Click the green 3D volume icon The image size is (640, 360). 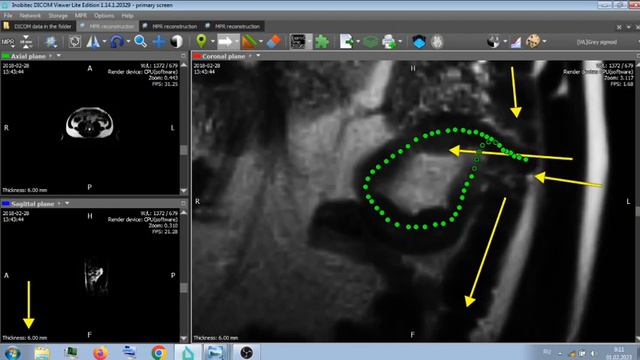370,42
